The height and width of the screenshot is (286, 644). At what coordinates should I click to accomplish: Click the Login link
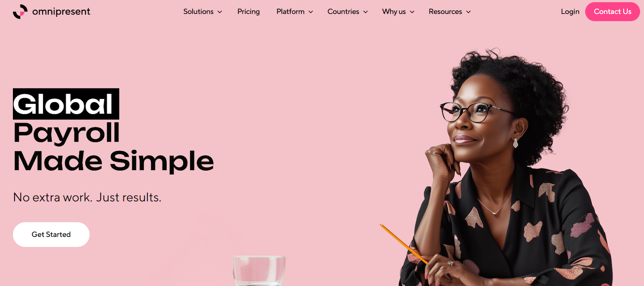pos(570,12)
